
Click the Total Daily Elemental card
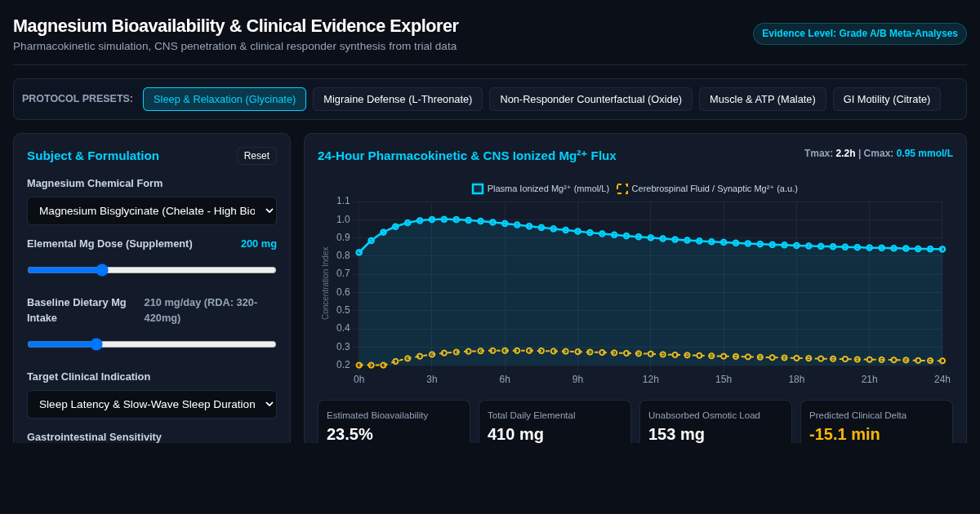click(555, 422)
